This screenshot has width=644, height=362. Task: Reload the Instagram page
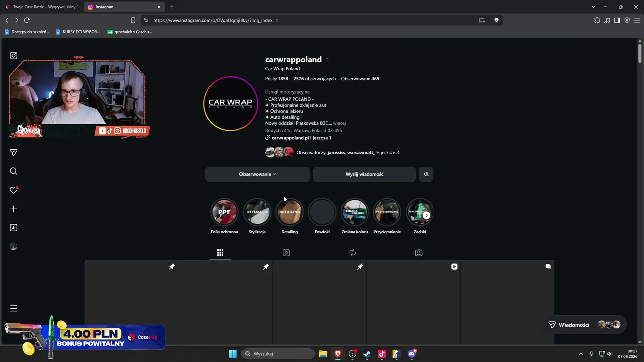[27, 20]
